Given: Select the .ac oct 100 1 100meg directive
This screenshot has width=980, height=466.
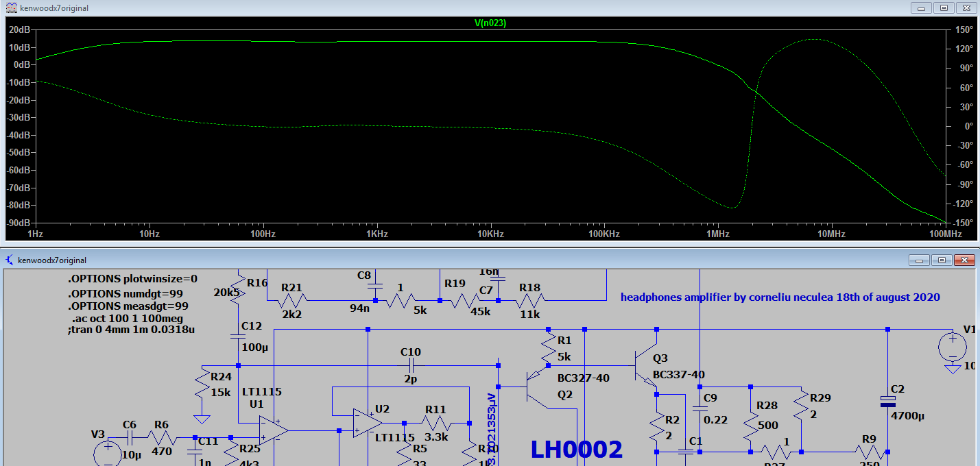Looking at the screenshot, I should [x=127, y=319].
